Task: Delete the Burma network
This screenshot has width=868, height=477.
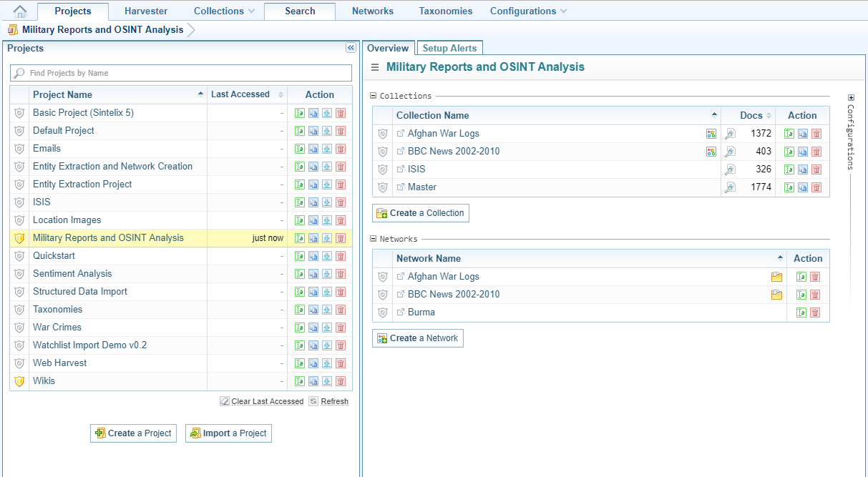Action: pos(815,313)
